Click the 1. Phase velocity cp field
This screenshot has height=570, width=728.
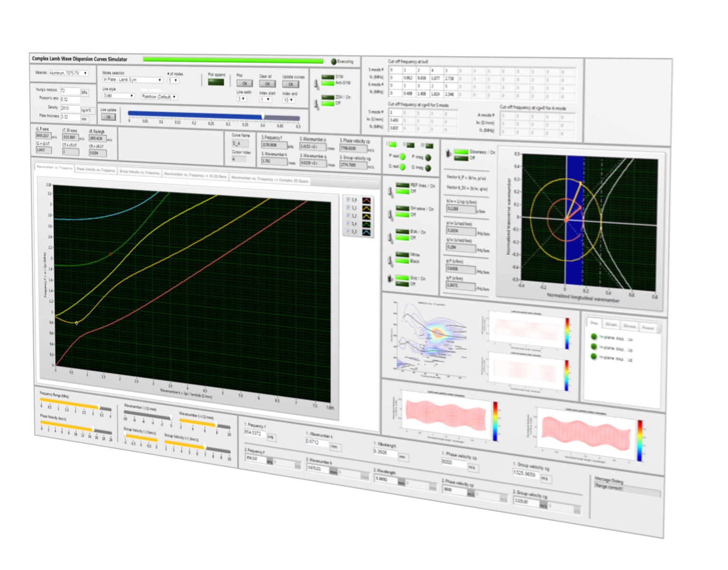coord(454,462)
